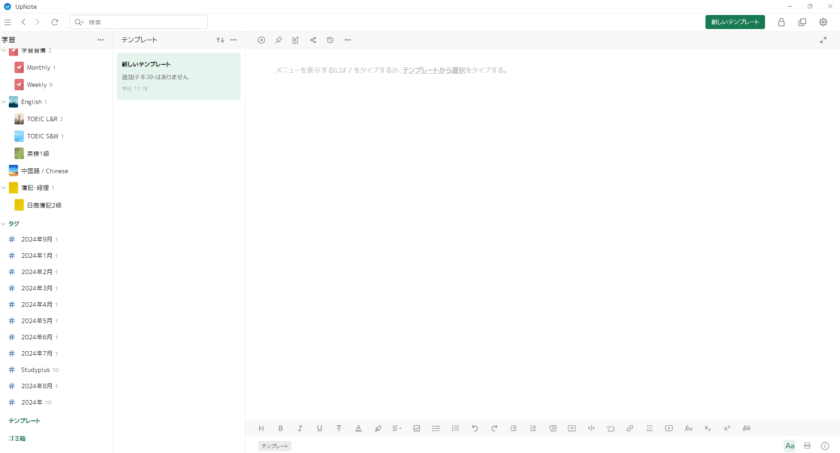
Task: Toggle underline formatting
Action: coord(319,428)
